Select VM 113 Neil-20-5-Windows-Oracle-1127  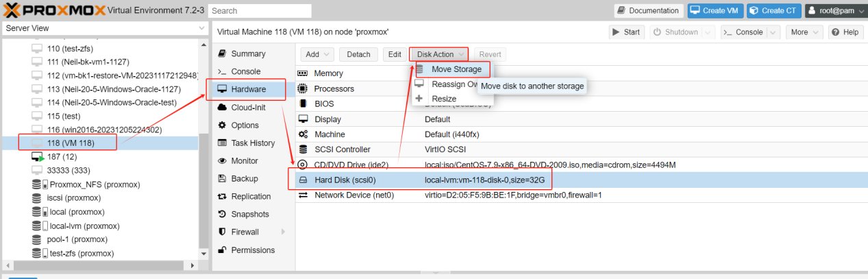click(114, 88)
